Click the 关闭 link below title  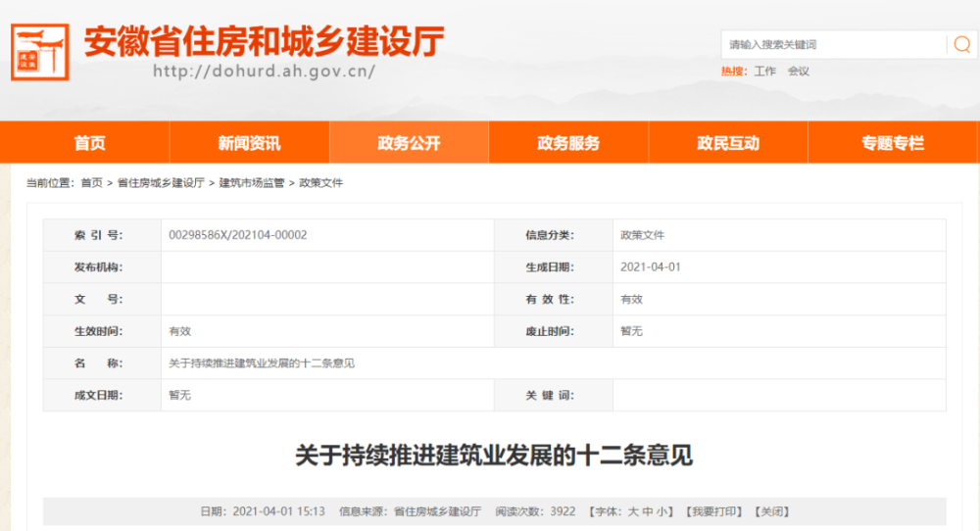point(772,511)
